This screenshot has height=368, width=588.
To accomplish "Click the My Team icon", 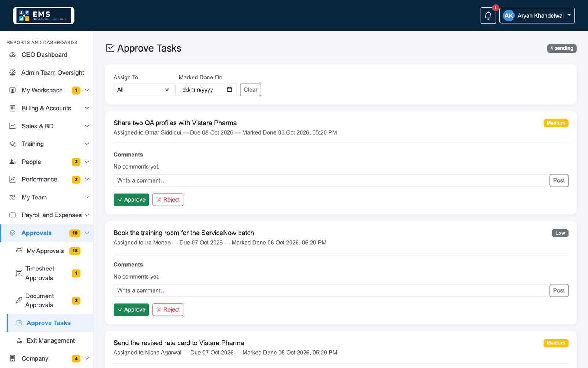I will 12,198.
